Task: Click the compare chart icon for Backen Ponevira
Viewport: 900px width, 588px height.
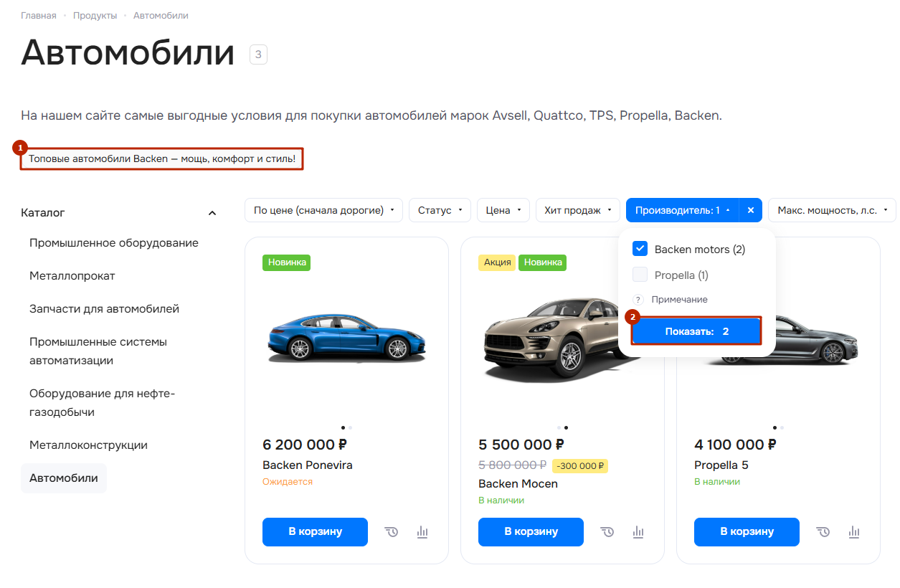Action: pyautogui.click(x=422, y=531)
